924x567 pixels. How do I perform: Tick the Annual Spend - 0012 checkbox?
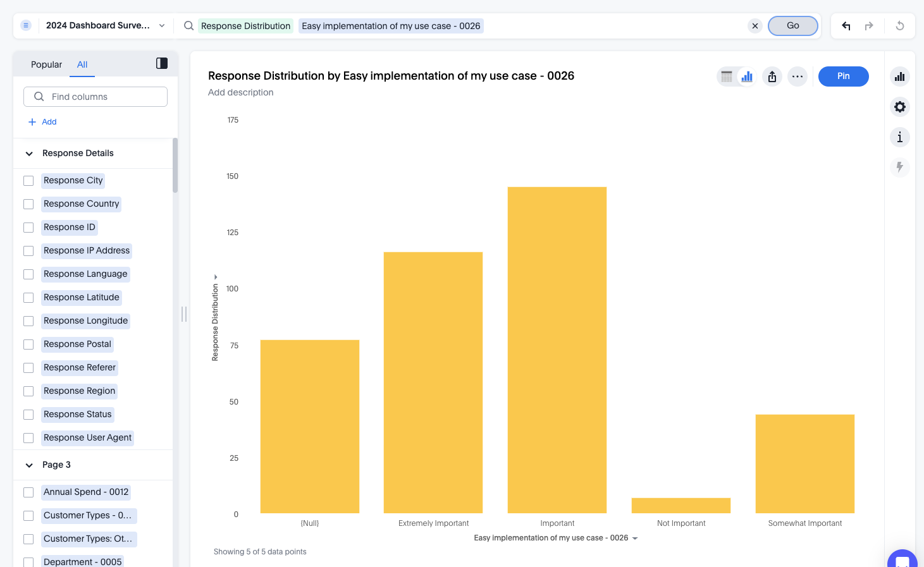(28, 492)
